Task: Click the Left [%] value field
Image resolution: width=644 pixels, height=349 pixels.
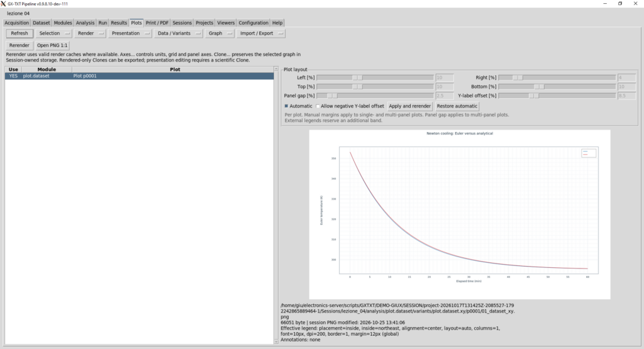Action: tap(445, 77)
